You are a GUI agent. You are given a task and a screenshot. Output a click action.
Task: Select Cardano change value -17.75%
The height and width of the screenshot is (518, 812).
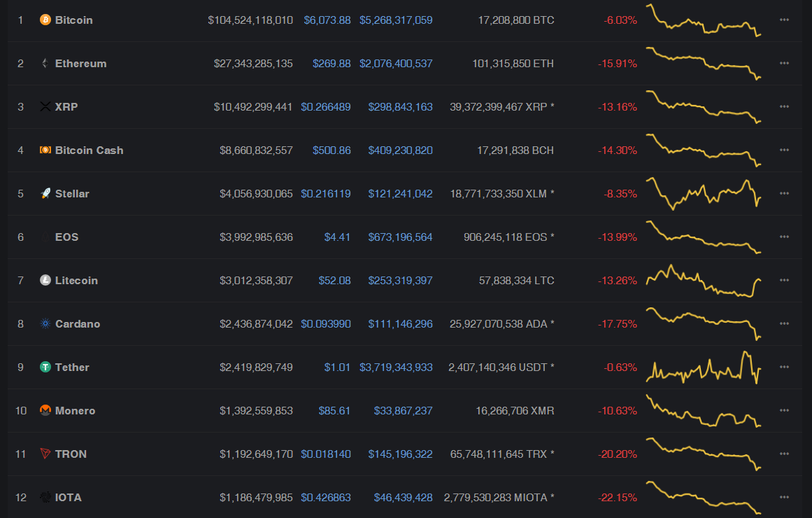pos(618,323)
